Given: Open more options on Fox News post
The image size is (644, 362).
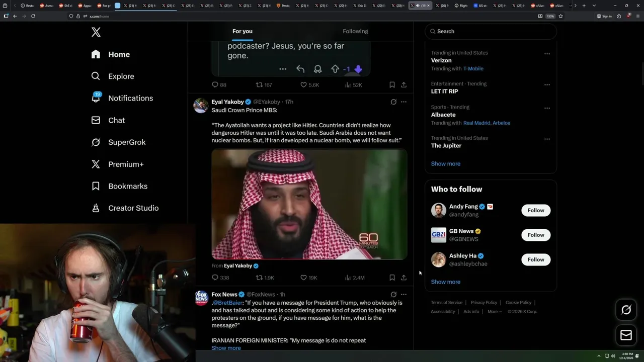Looking at the screenshot, I should tap(404, 294).
